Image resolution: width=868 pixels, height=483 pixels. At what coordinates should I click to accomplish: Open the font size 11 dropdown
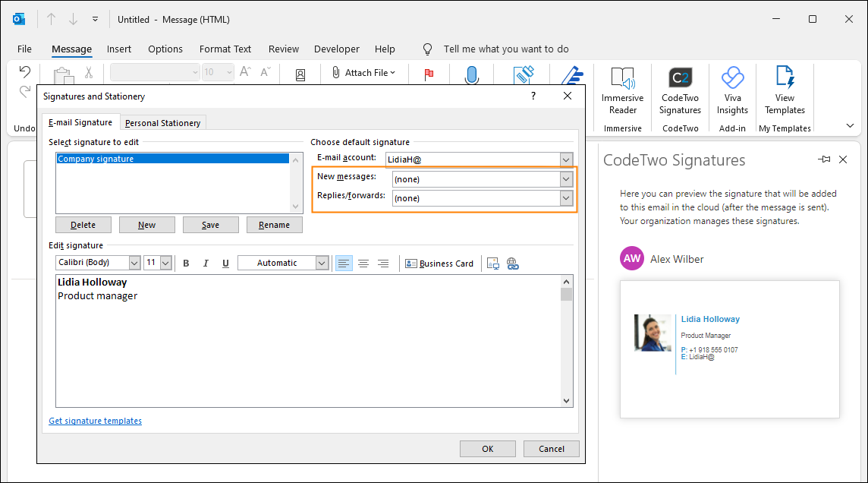[x=165, y=263]
